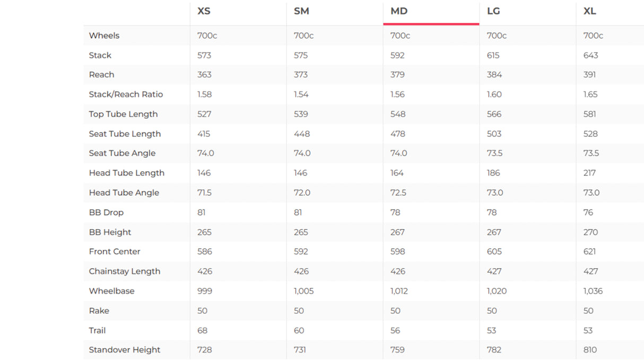Select the SM Reach value 373

point(301,75)
